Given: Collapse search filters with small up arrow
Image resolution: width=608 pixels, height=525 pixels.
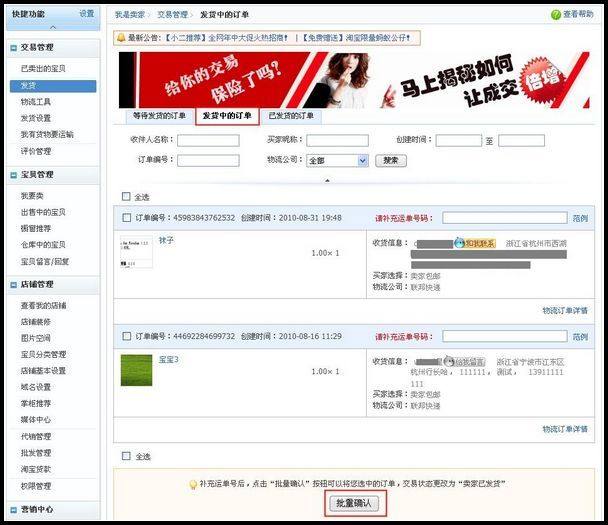Looking at the screenshot, I should (x=327, y=180).
